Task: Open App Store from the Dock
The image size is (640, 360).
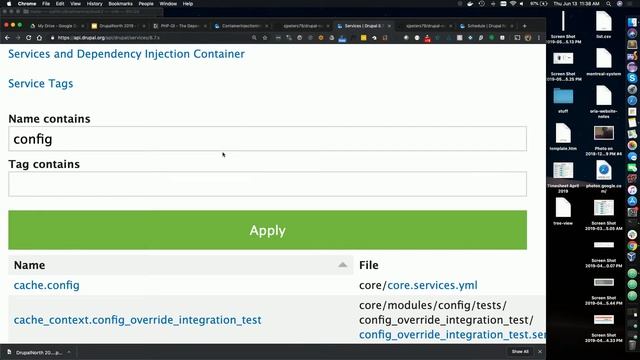Action: [x=632, y=201]
